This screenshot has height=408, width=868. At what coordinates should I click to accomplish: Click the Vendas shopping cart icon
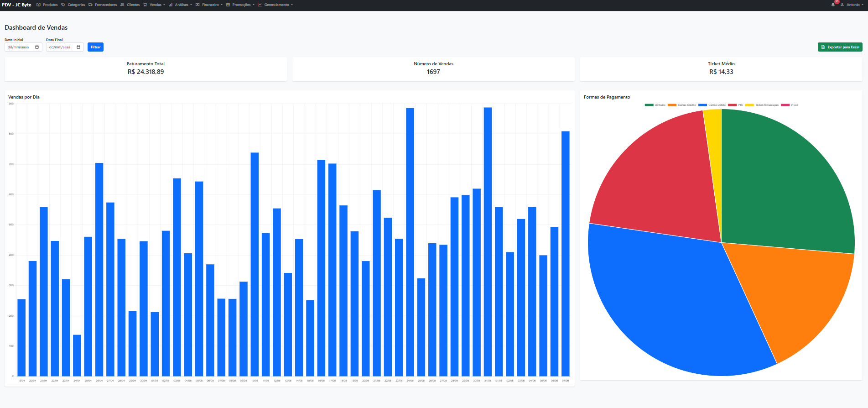145,5
